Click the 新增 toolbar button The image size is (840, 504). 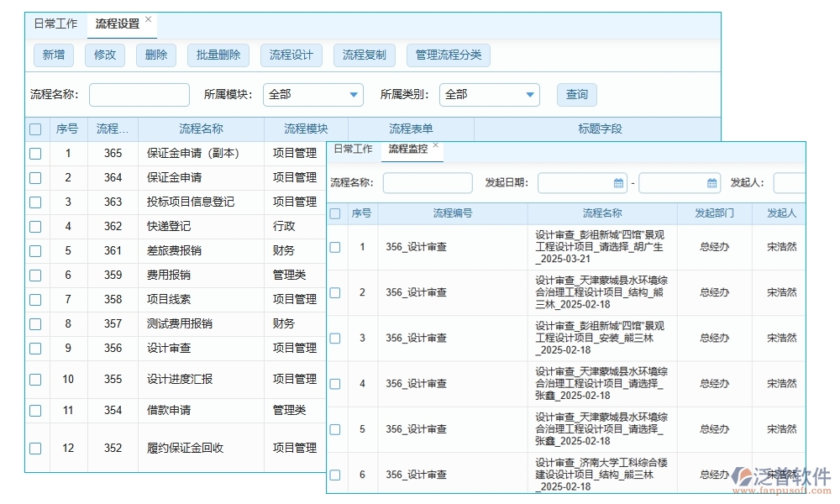53,55
